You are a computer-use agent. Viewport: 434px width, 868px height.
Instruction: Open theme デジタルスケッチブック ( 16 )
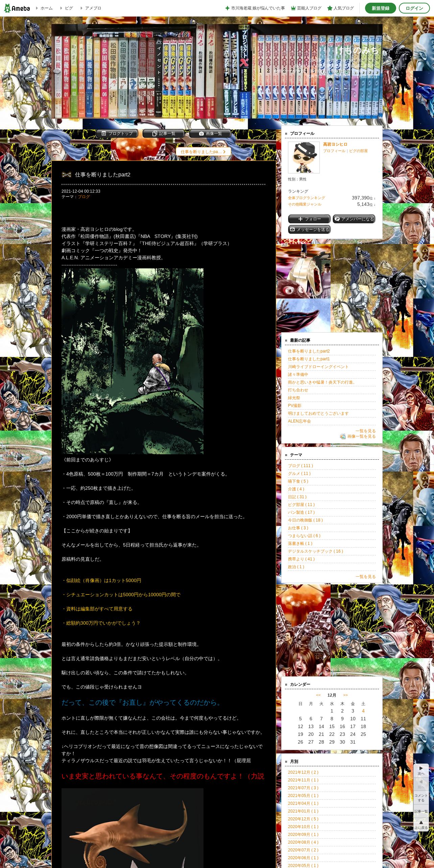click(315, 551)
